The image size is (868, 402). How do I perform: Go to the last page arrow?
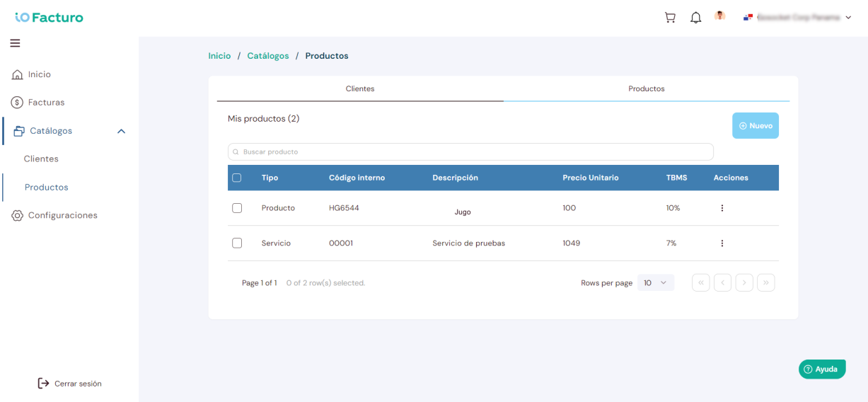(765, 282)
